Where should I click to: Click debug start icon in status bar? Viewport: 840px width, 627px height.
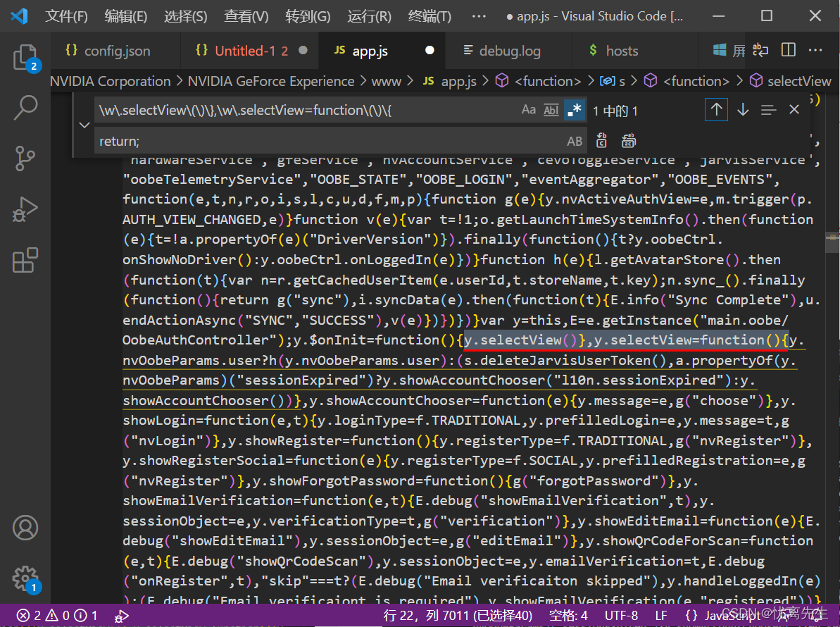pyautogui.click(x=122, y=616)
